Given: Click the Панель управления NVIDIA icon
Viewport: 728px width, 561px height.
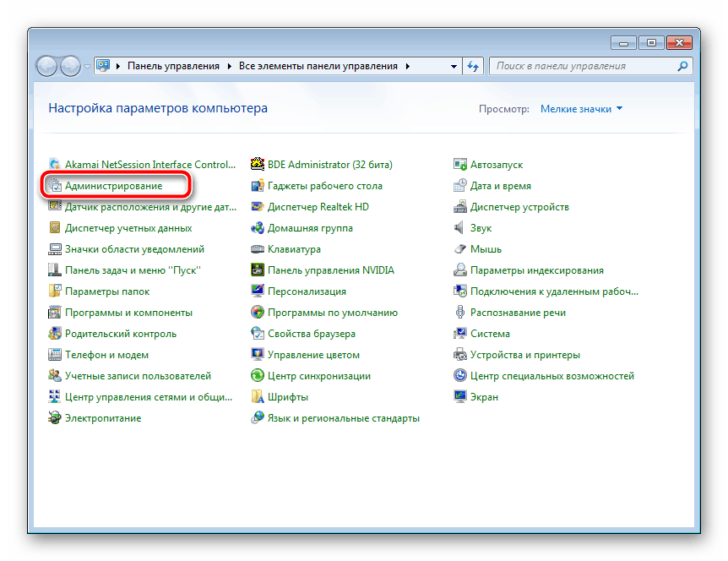Looking at the screenshot, I should (258, 270).
